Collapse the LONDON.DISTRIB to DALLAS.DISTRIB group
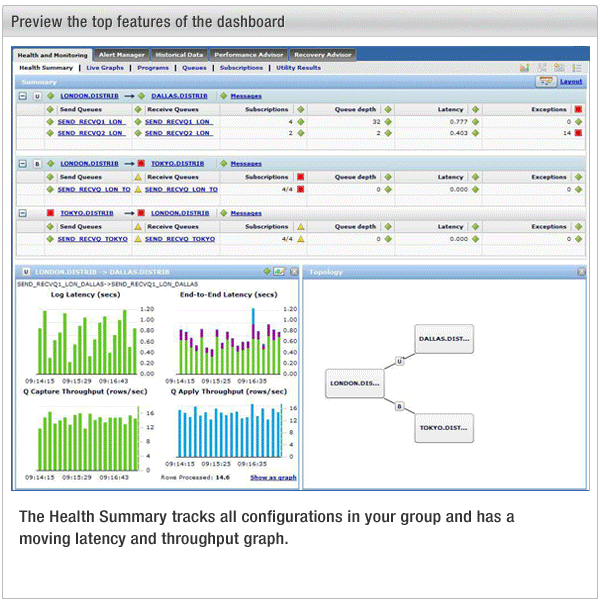The width and height of the screenshot is (600, 600). (x=23, y=96)
